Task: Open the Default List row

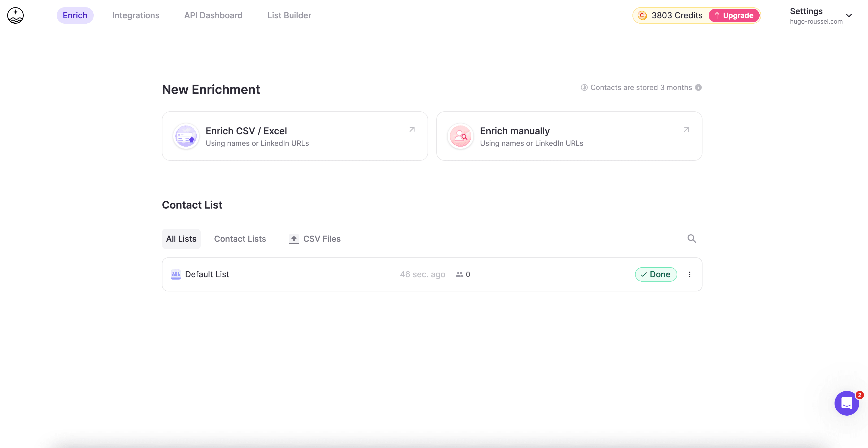Action: [432, 274]
